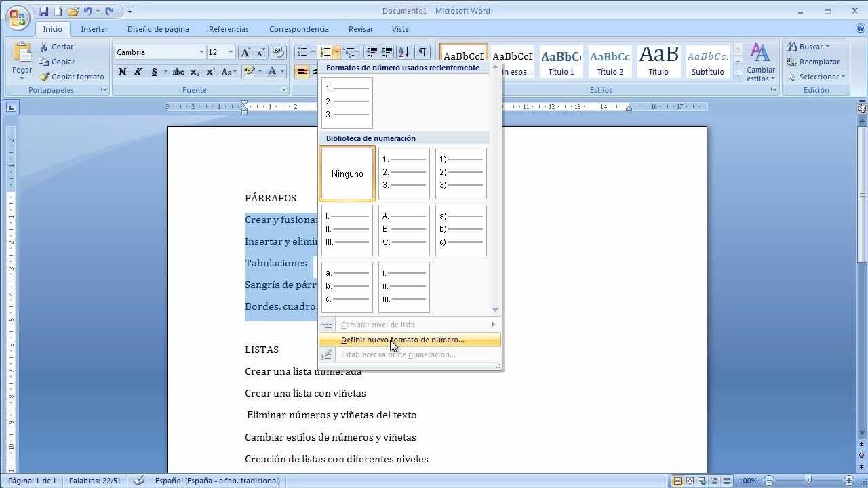
Task: Switch to the Correspondencia ribbon tab
Action: (298, 29)
